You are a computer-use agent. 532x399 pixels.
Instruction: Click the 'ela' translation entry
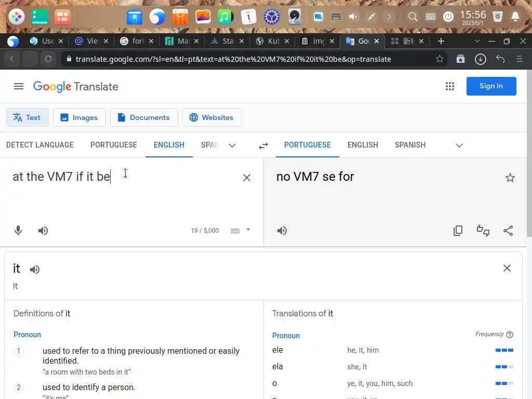[277, 366]
